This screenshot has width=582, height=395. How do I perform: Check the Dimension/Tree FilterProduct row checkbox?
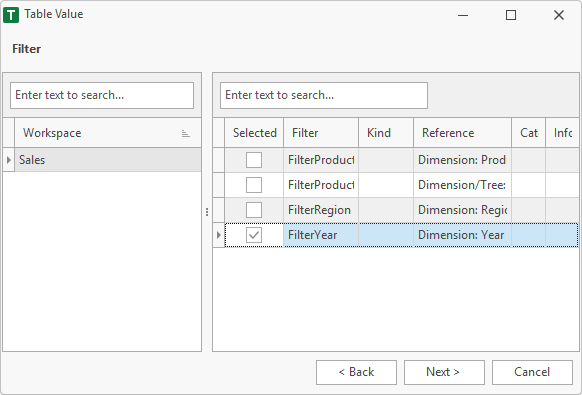[254, 185]
